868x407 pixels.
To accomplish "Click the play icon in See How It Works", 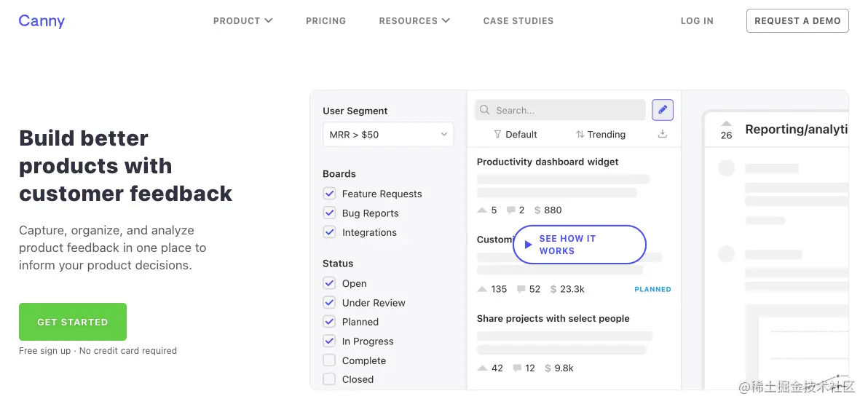I will coord(528,245).
